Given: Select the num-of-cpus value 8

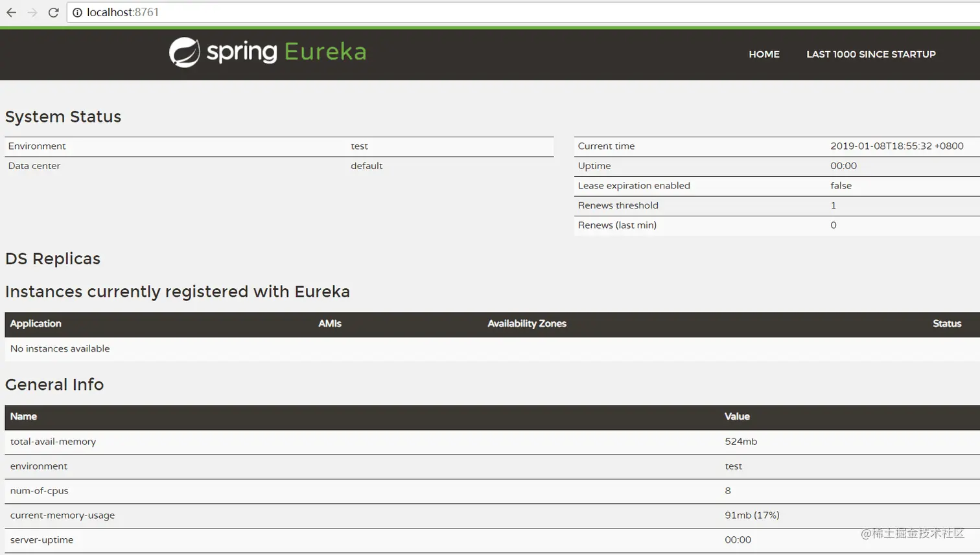Looking at the screenshot, I should tap(728, 491).
